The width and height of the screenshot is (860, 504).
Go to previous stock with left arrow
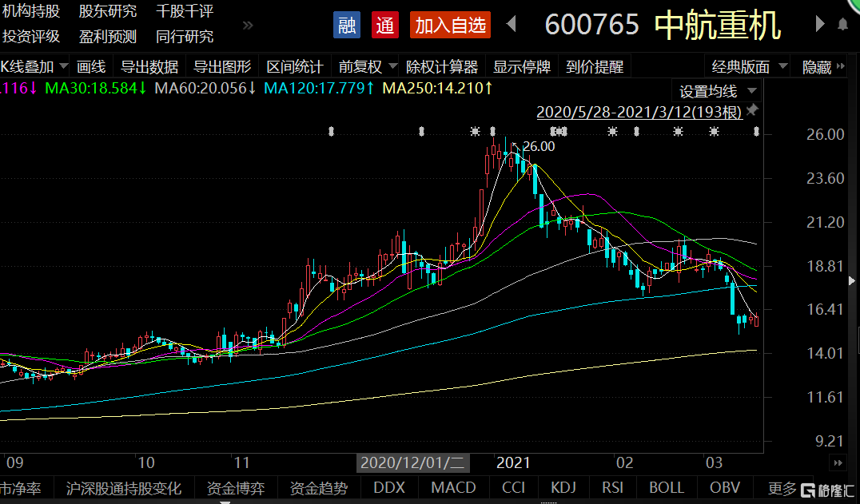tap(512, 24)
